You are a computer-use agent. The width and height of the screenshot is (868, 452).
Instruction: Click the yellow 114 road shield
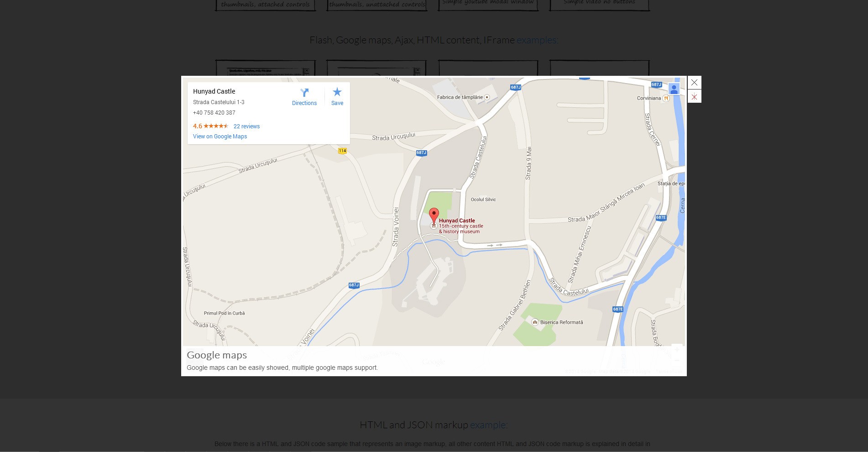pos(343,151)
